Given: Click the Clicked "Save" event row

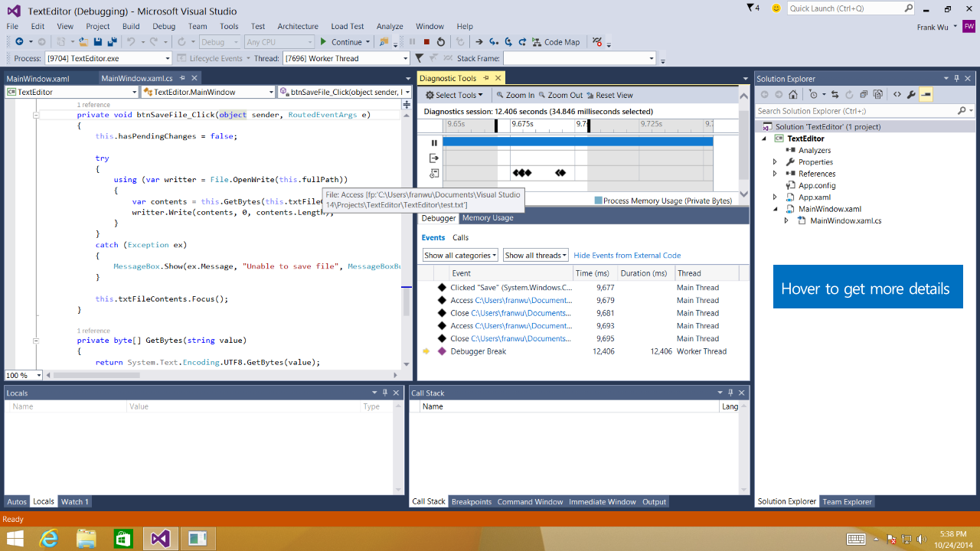Looking at the screenshot, I should tap(584, 288).
